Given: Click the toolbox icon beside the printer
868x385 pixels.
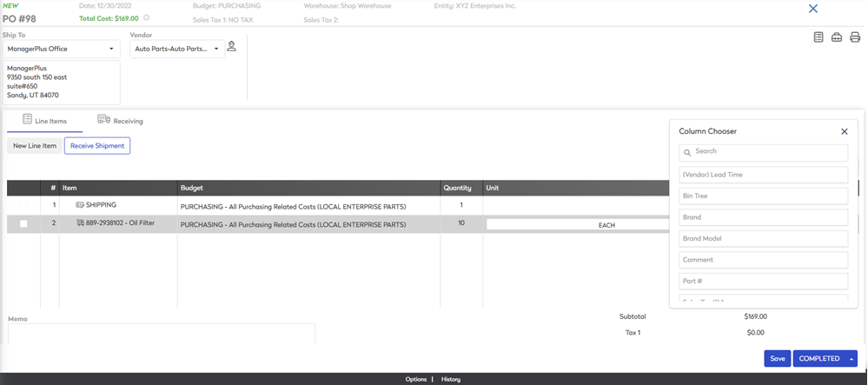Looking at the screenshot, I should pos(837,37).
